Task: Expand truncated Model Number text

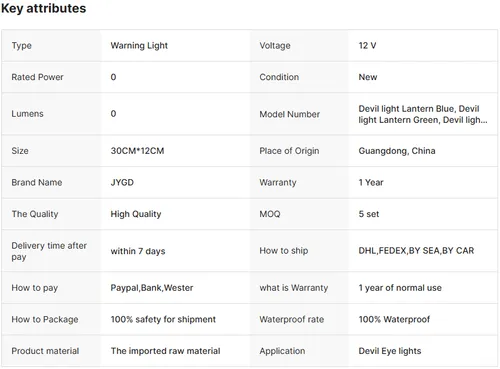Action: (423, 114)
